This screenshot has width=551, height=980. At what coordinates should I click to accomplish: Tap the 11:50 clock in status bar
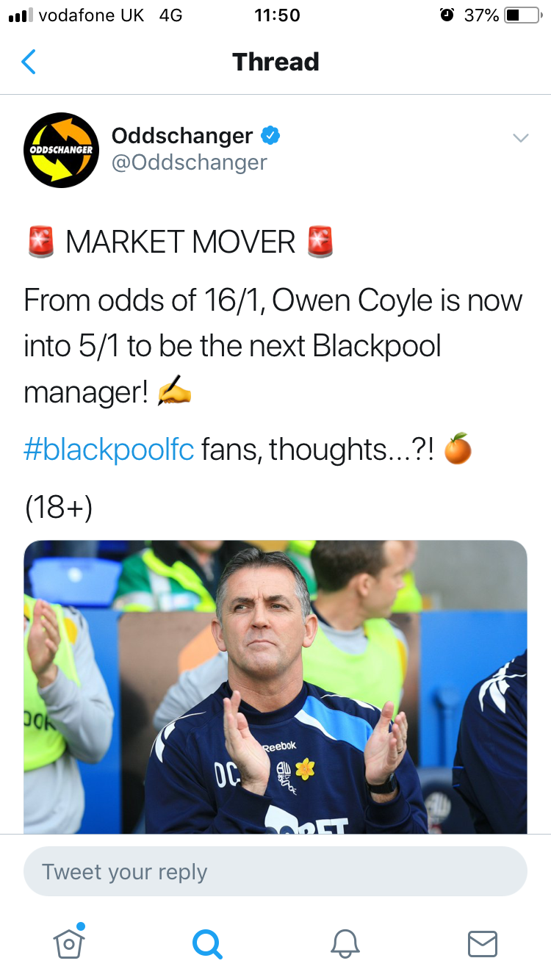(277, 15)
